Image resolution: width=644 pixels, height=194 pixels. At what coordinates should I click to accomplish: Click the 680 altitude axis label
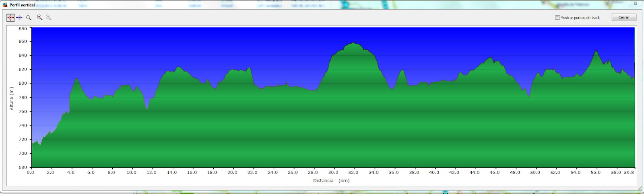(x=23, y=167)
